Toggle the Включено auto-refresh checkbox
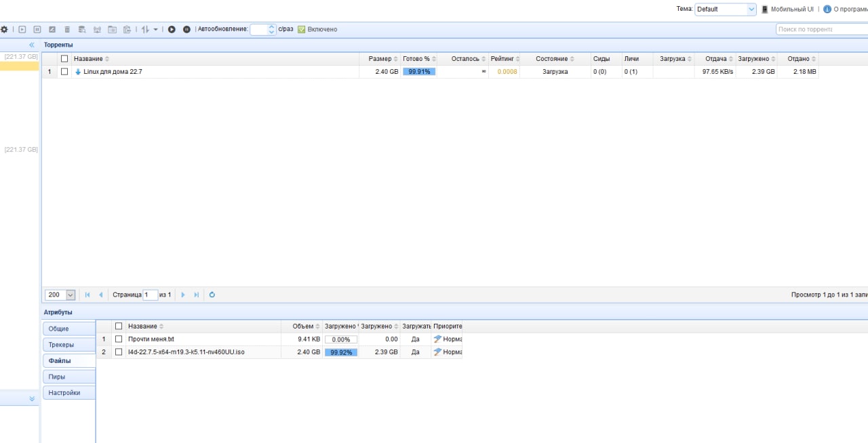868x443 pixels. click(x=301, y=29)
